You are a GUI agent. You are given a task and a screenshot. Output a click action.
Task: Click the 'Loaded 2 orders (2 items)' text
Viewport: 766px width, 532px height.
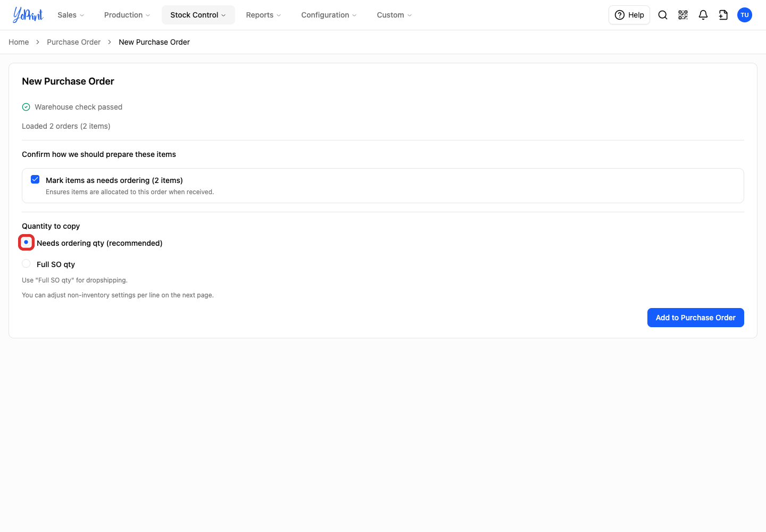[66, 126]
